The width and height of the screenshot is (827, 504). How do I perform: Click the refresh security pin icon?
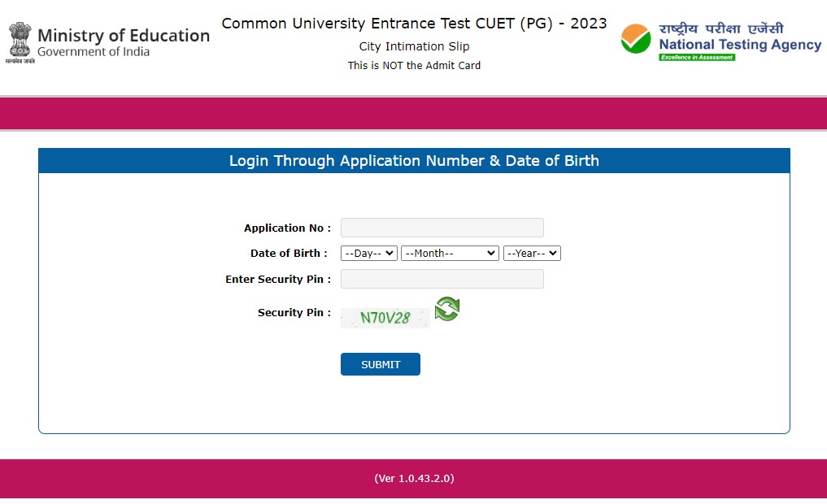pos(446,309)
